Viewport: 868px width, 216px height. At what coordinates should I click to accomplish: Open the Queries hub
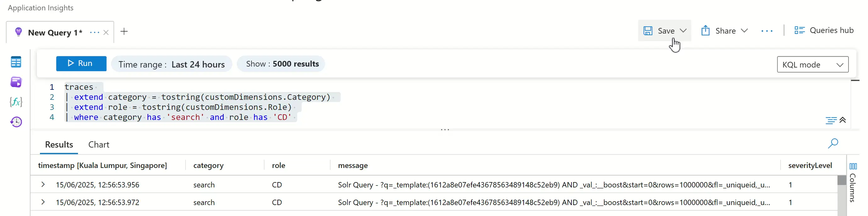click(824, 30)
